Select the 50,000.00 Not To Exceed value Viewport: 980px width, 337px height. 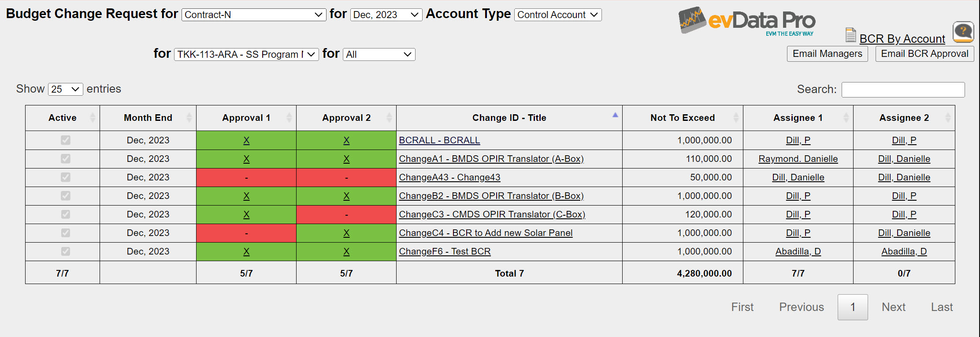pos(711,177)
